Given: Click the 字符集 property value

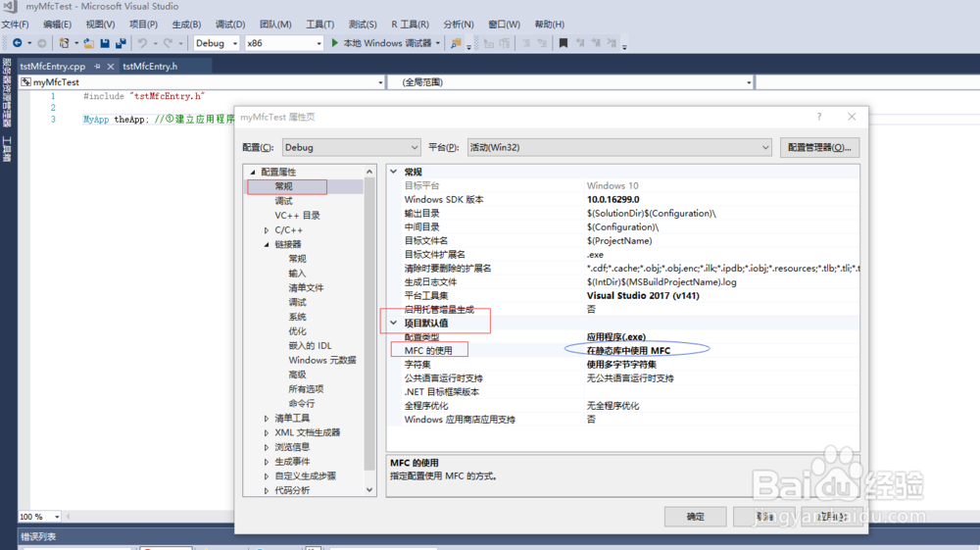Looking at the screenshot, I should (621, 365).
